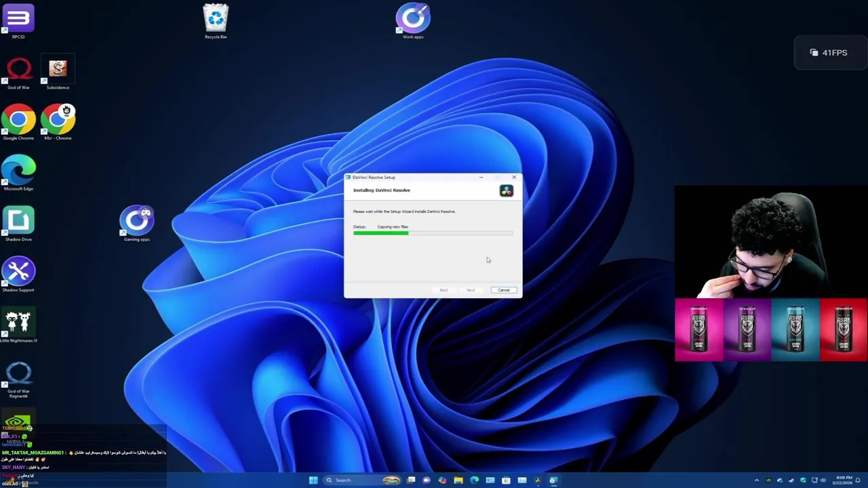Click the NVIDIA icon in system tray
This screenshot has width=868, height=488.
[x=768, y=481]
